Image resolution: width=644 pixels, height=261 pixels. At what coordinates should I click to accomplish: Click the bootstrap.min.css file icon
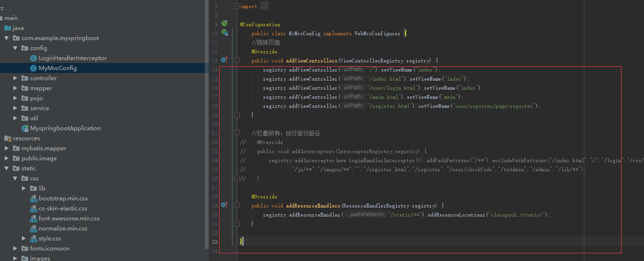click(x=33, y=198)
